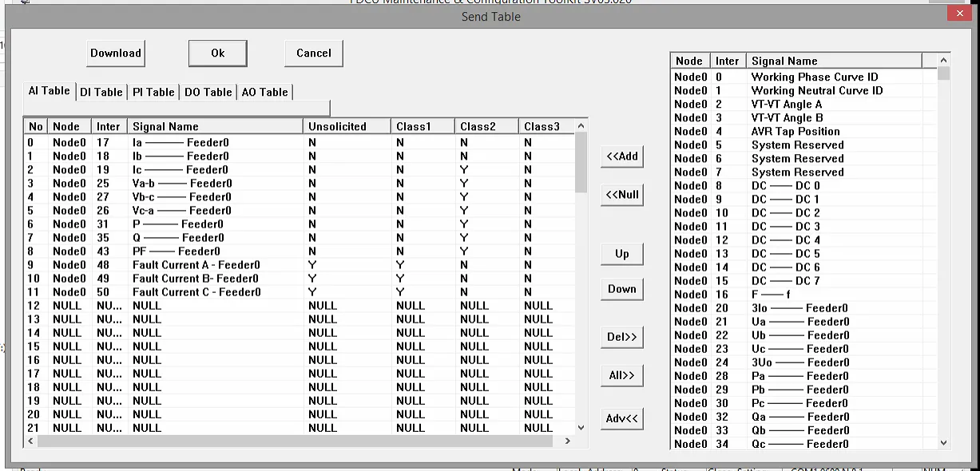This screenshot has width=980, height=471.
Task: Cancel the Send Table dialog
Action: [x=313, y=53]
